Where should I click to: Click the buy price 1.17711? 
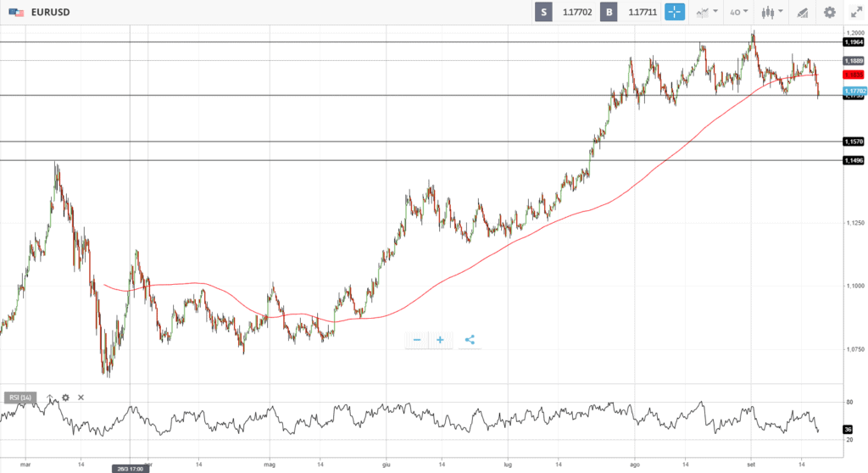coord(643,12)
